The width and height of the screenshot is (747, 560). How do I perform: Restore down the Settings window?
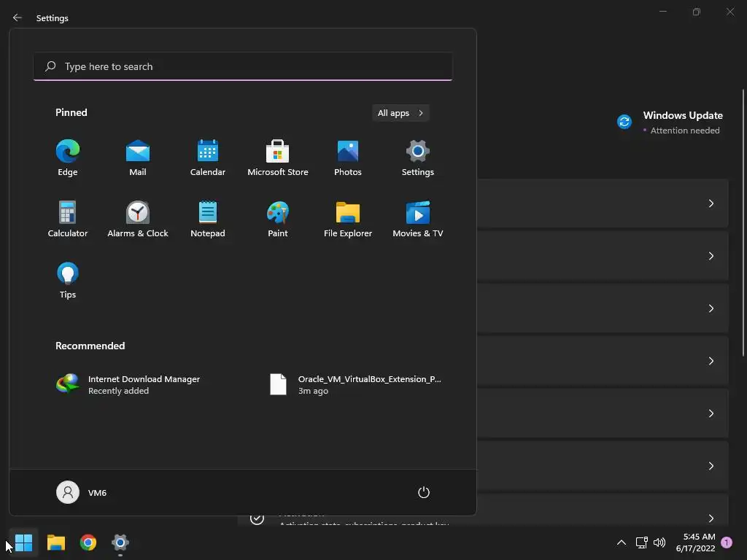(x=697, y=12)
